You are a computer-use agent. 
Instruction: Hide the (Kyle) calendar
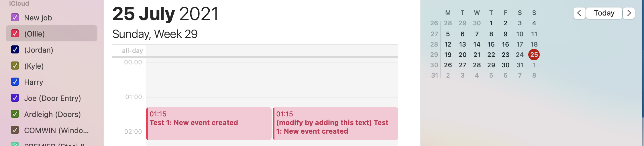click(x=15, y=66)
